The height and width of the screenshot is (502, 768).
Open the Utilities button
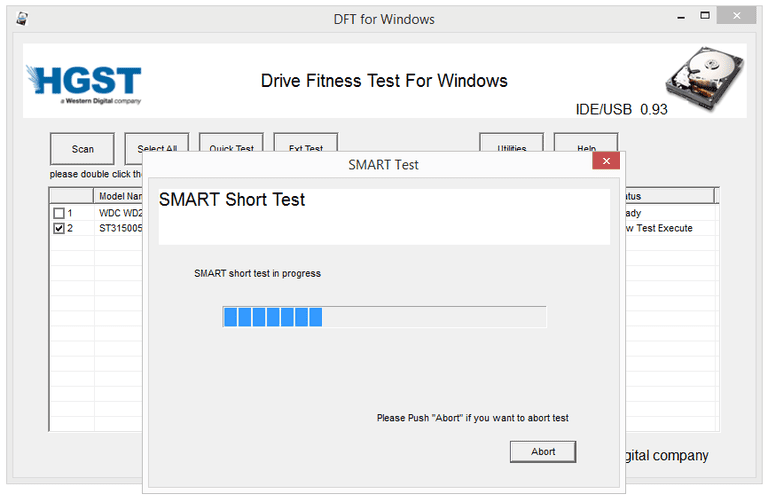pyautogui.click(x=511, y=143)
